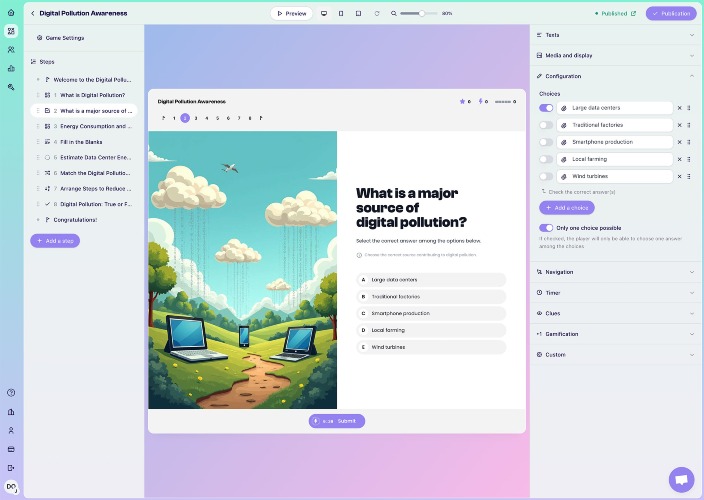Open the users section in left sidebar
This screenshot has width=704, height=500.
[11, 49]
